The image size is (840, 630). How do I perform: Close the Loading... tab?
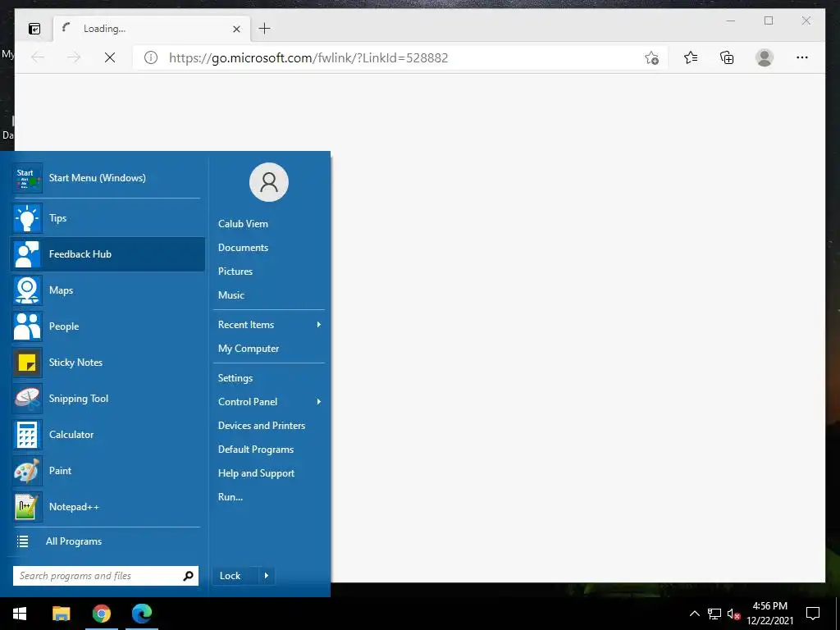point(236,29)
